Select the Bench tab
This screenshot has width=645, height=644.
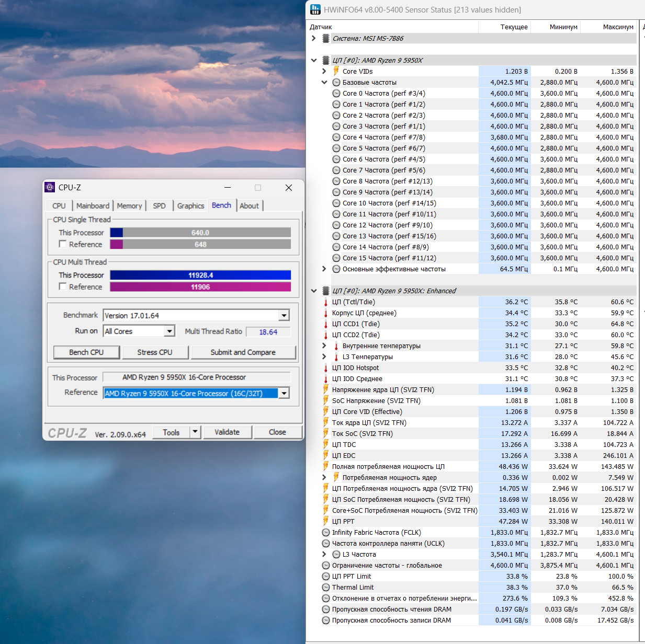pos(221,205)
